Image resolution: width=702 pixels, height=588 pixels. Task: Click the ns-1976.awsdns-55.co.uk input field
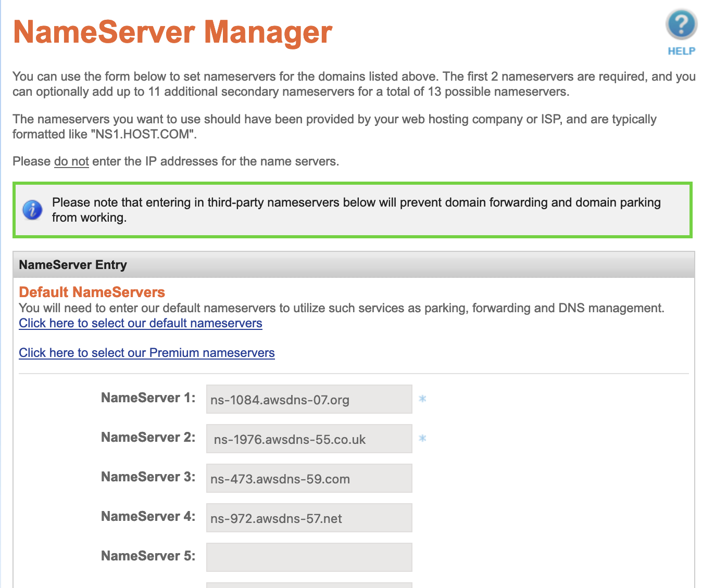tap(309, 439)
